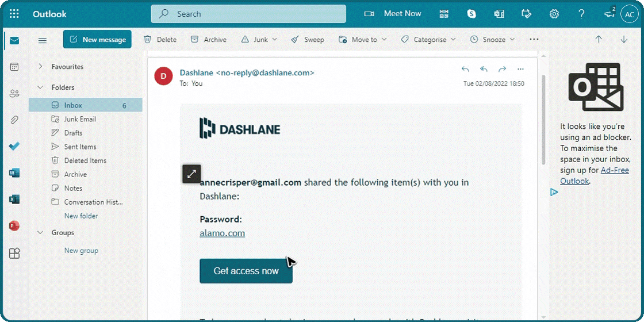Screen dimensions: 644x322
Task: Open toolbar overflow ellipsis menu
Action: [x=534, y=40]
